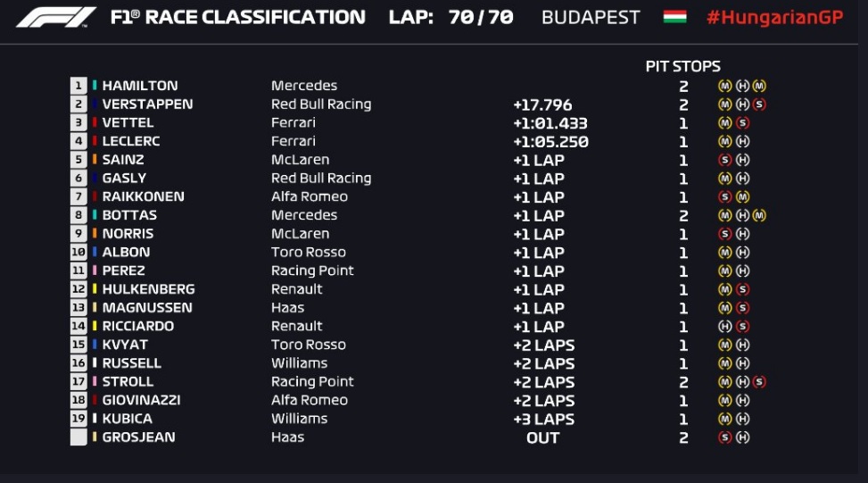Select the HAMILTON driver name
Viewport: 868px width, 483px height.
point(140,86)
